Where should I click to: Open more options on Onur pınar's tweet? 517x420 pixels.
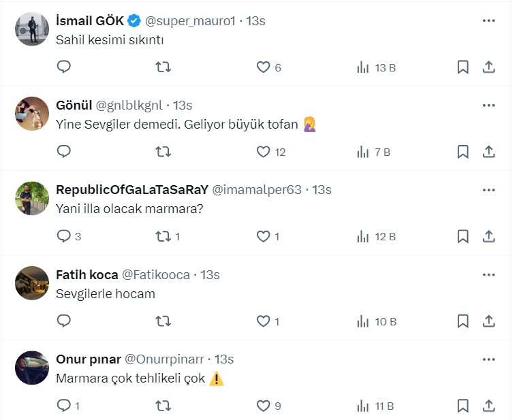click(488, 359)
